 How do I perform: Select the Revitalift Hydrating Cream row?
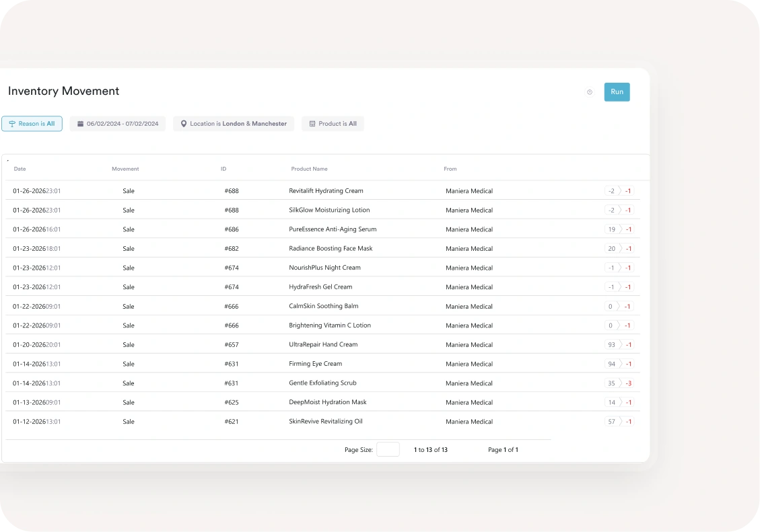click(x=326, y=191)
